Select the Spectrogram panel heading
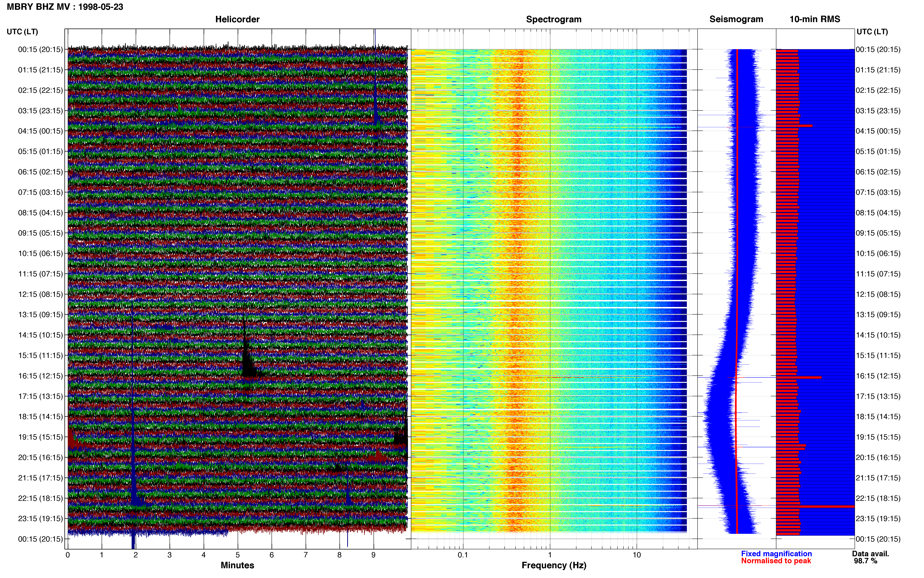The image size is (924, 578). [554, 19]
